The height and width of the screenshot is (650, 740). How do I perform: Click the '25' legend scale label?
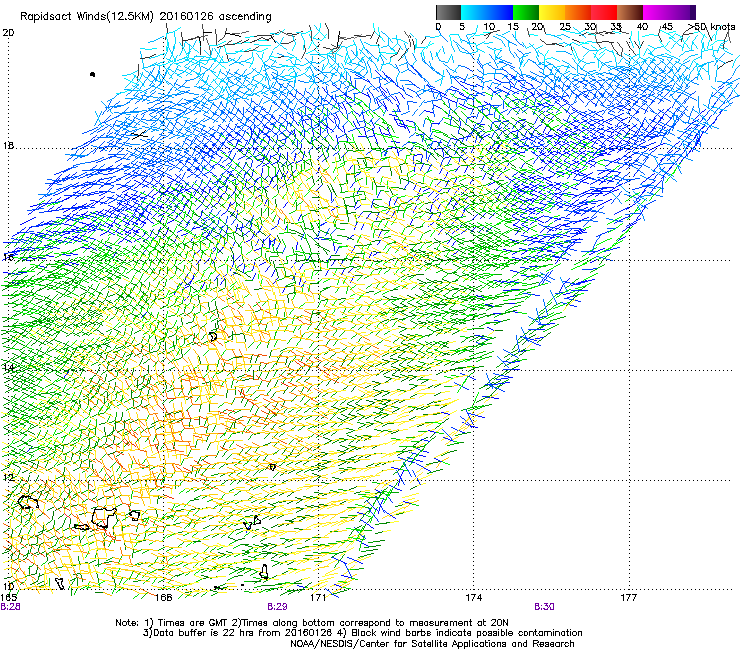point(565,27)
